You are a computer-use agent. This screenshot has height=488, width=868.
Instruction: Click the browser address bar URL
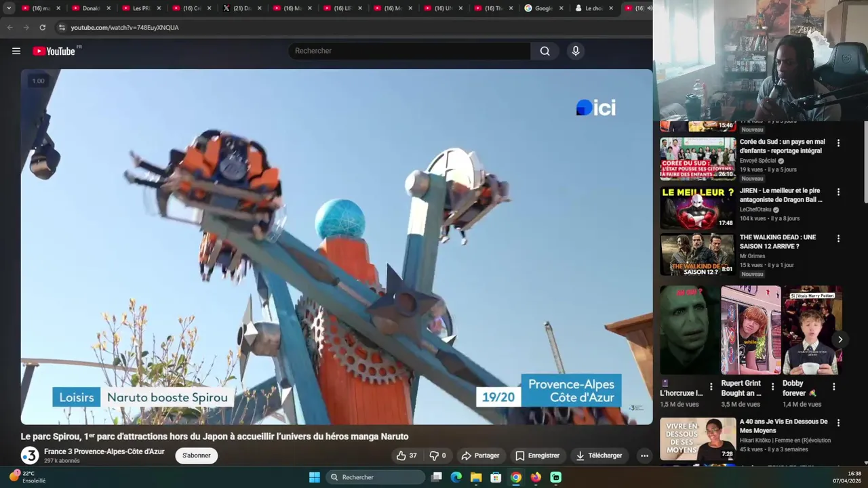[125, 27]
